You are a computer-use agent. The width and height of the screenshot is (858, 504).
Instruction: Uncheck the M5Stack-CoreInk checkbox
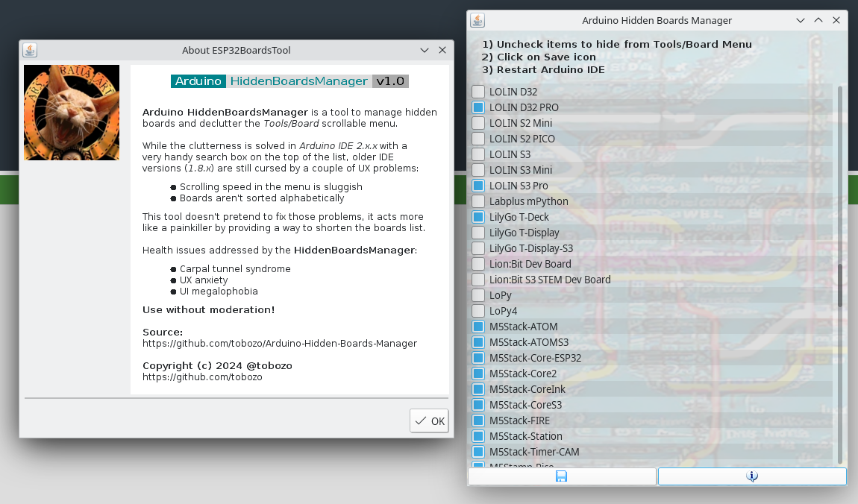pyautogui.click(x=478, y=389)
